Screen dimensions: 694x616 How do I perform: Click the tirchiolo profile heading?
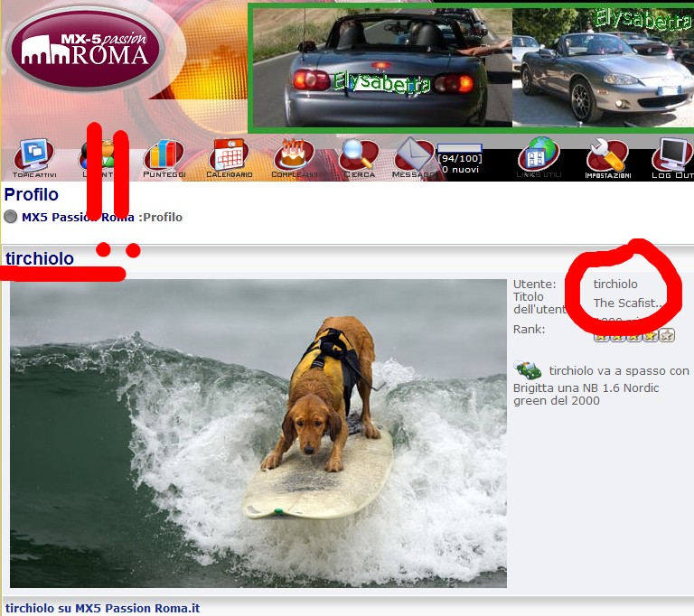[40, 259]
